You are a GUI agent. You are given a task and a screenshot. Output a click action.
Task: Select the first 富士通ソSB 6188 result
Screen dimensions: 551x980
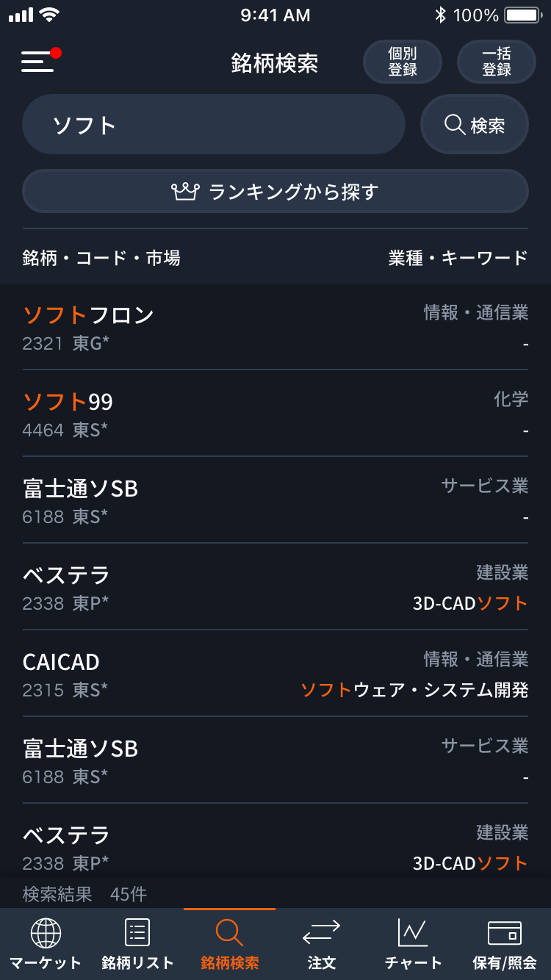point(275,500)
